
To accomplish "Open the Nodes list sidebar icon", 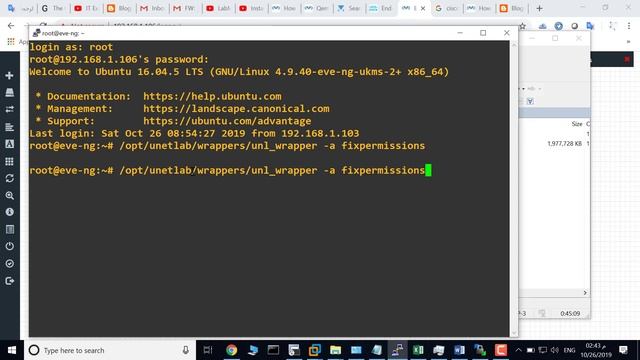I will 9,93.
